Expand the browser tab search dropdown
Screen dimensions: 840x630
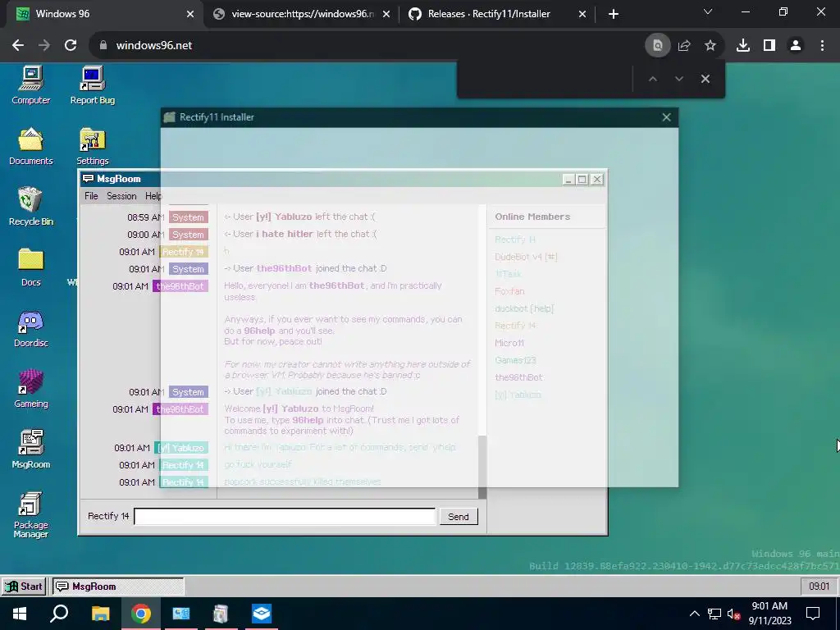tap(708, 11)
